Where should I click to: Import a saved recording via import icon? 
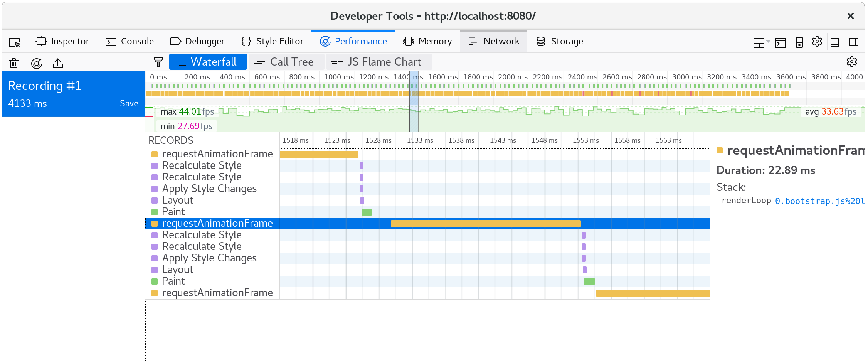point(58,63)
